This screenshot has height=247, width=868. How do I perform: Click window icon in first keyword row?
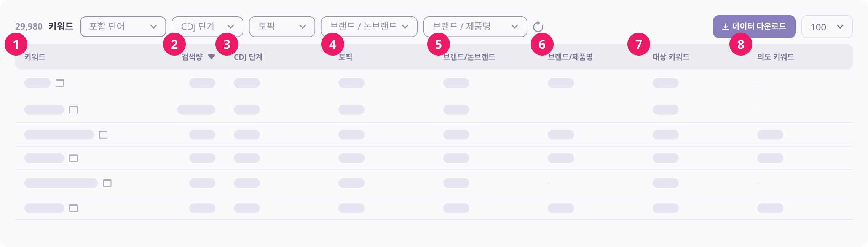(60, 83)
